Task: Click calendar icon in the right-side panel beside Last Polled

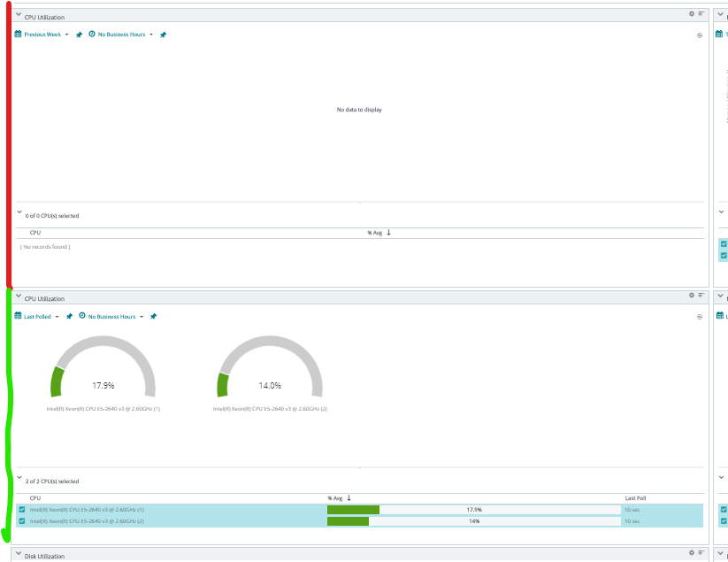Action: tap(719, 316)
